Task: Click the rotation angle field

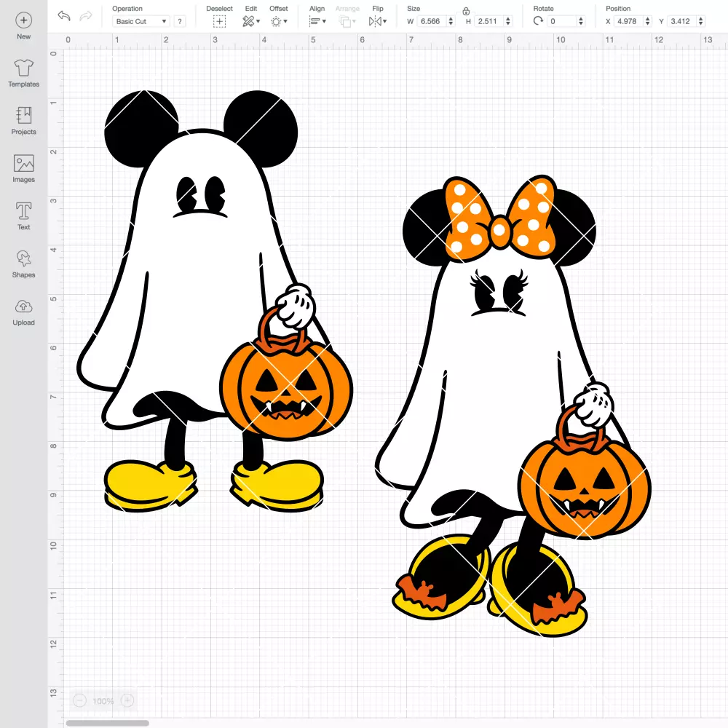Action: 562,21
